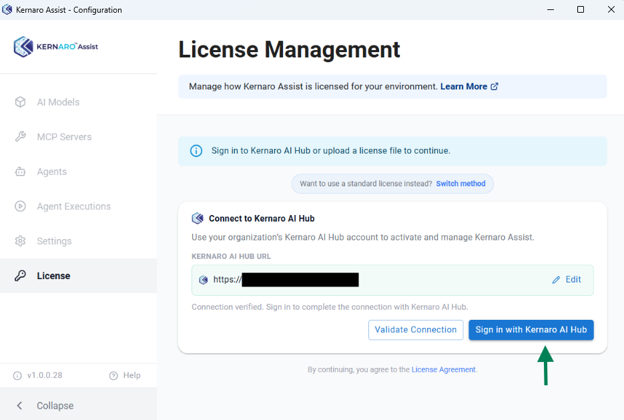Click the version info icon

pyautogui.click(x=17, y=375)
